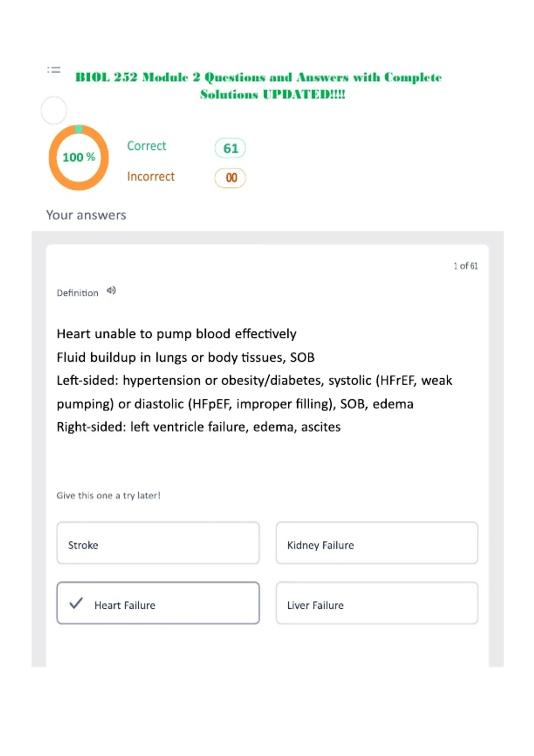Play the definition audio speaker icon
Image resolution: width=534 pixels, height=756 pixels.
coord(111,291)
